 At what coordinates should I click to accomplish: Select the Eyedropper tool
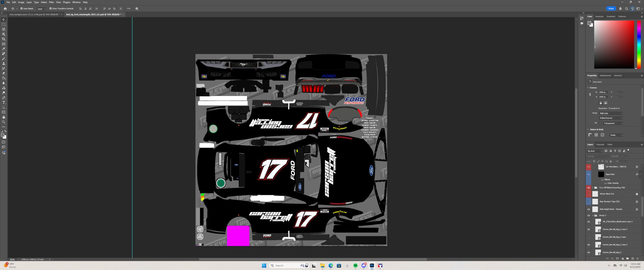tap(3, 49)
